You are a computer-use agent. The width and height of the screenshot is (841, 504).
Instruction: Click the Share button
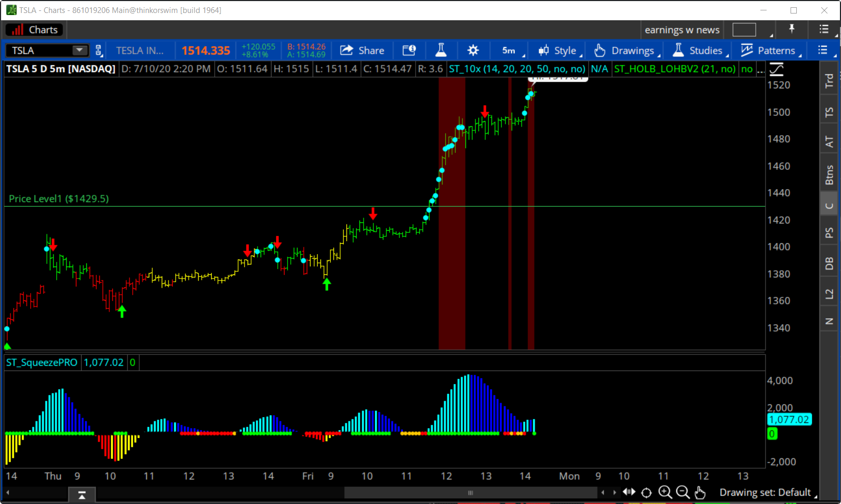(x=362, y=50)
